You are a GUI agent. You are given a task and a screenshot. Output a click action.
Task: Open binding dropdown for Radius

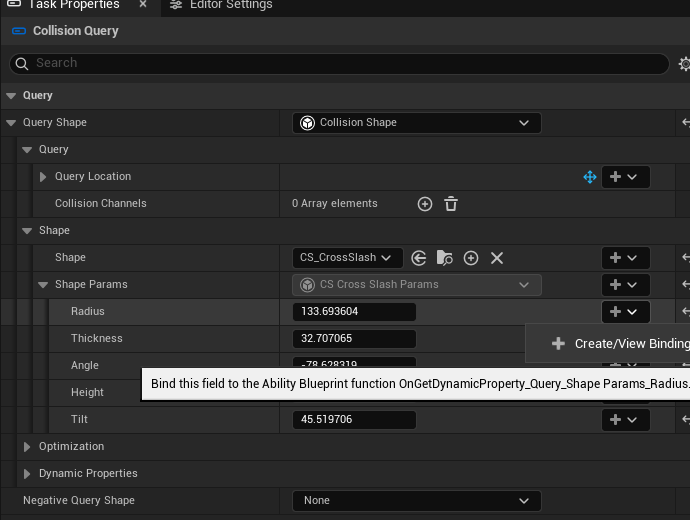[625, 312]
